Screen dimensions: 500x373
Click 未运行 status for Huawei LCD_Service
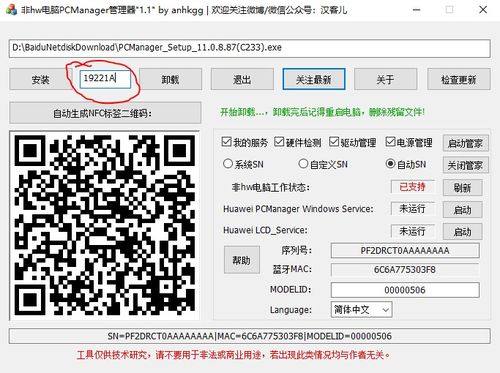413,231
